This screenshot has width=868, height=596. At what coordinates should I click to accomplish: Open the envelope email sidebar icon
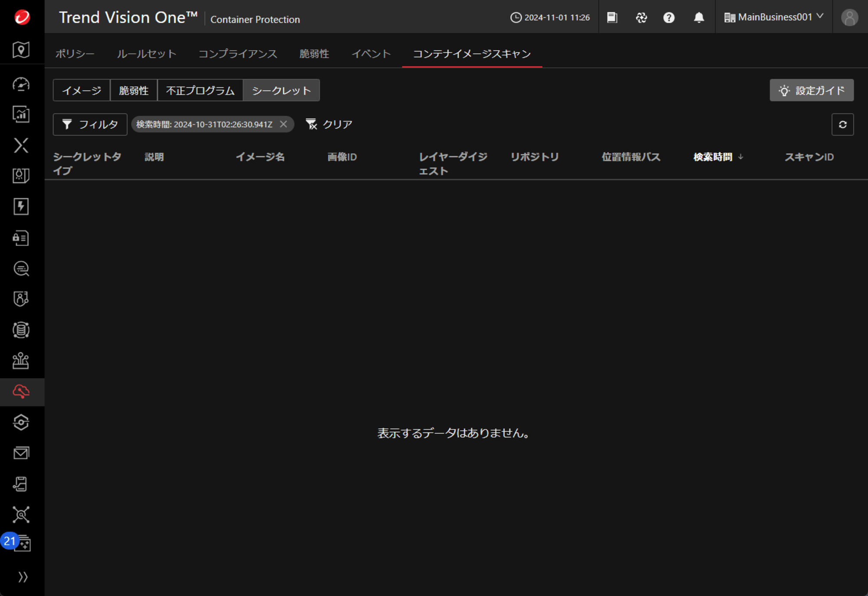pyautogui.click(x=21, y=453)
